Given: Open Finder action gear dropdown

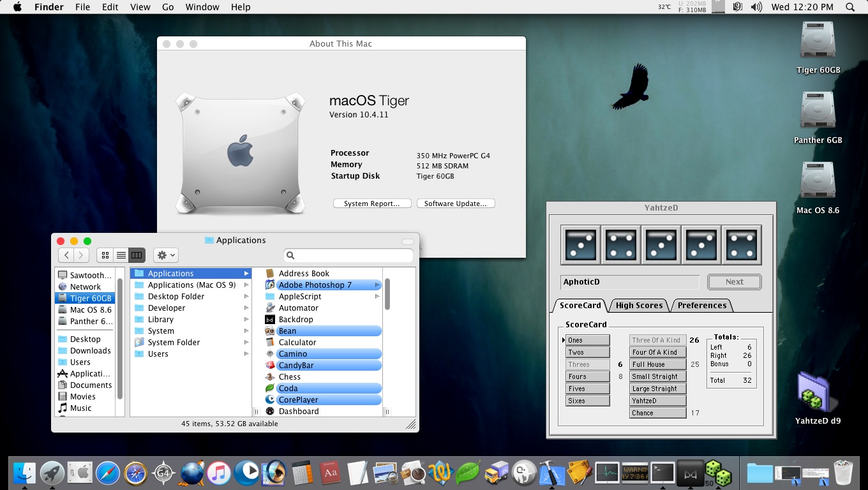Looking at the screenshot, I should (x=166, y=255).
